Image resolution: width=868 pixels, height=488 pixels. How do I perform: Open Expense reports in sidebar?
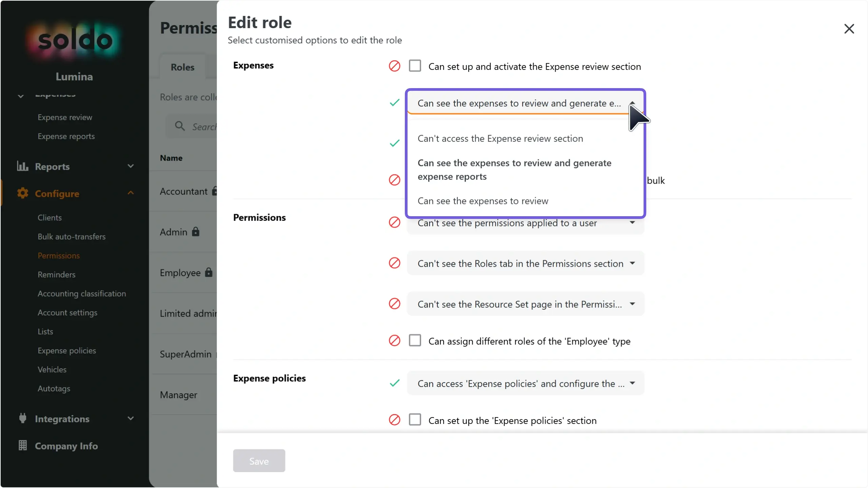[x=66, y=136]
